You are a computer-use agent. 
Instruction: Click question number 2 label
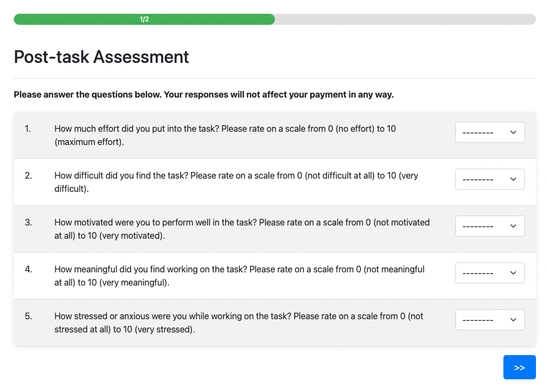(28, 176)
